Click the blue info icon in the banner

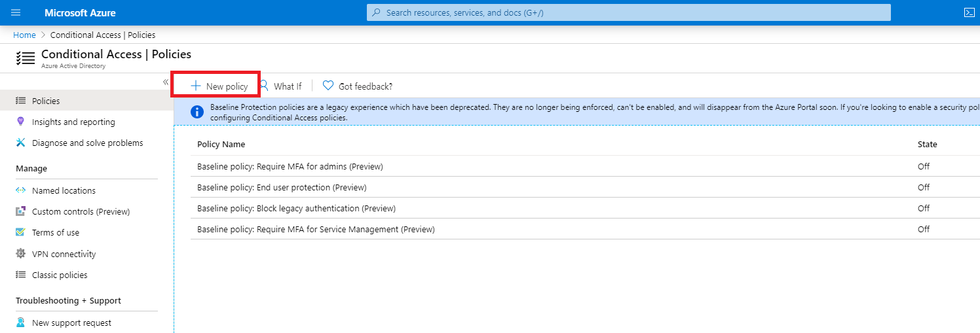tap(197, 112)
